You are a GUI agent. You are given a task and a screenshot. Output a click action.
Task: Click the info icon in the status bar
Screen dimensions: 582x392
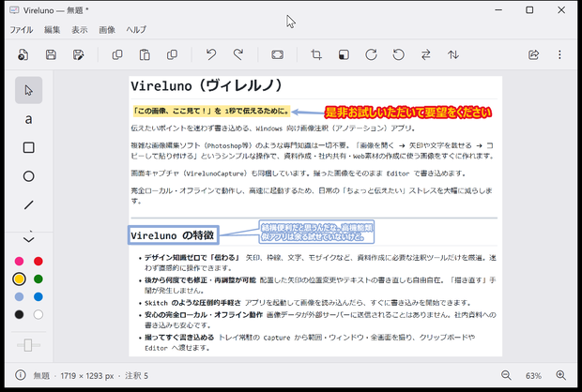click(x=21, y=375)
